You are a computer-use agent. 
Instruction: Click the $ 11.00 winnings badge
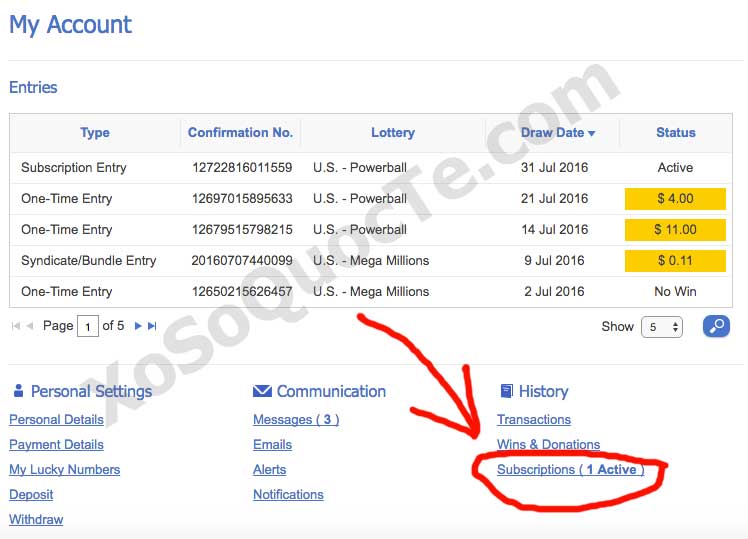point(675,229)
